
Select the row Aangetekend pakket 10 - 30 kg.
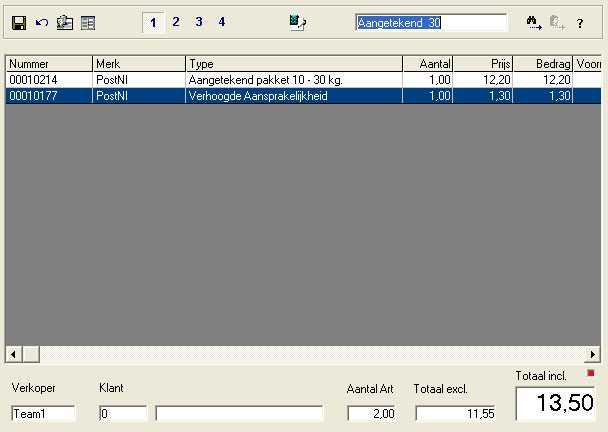[265, 80]
